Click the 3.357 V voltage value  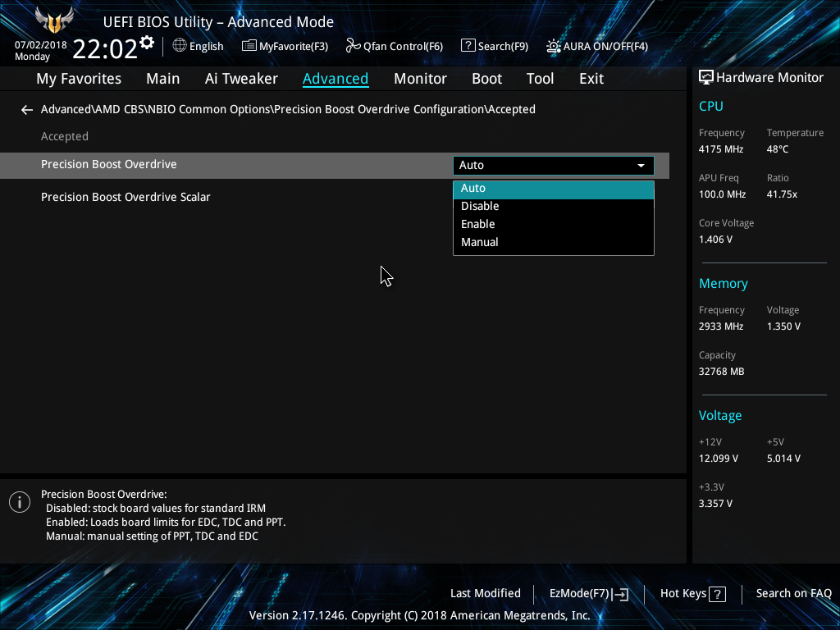point(715,504)
